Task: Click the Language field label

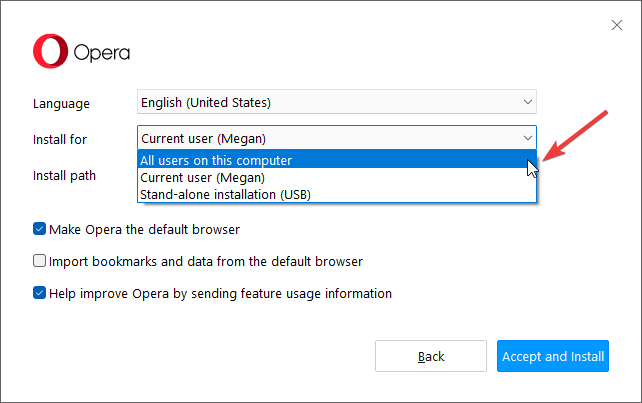Action: tap(61, 104)
